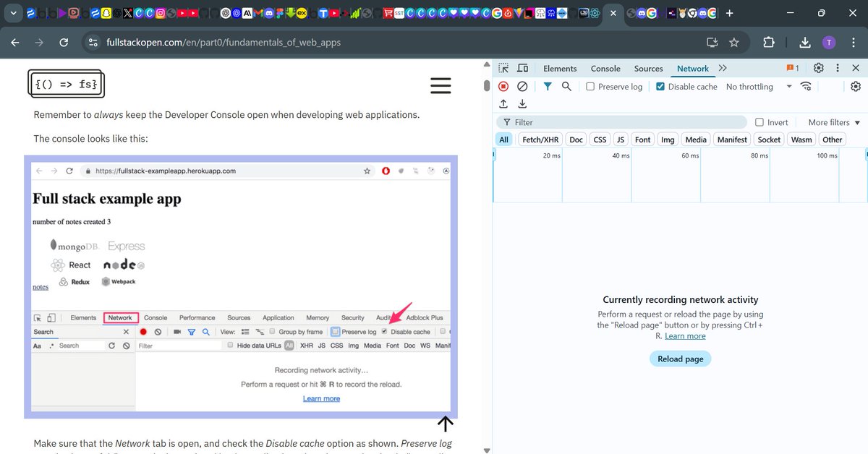Bookmark this page with star icon
This screenshot has width=868, height=454.
[734, 43]
